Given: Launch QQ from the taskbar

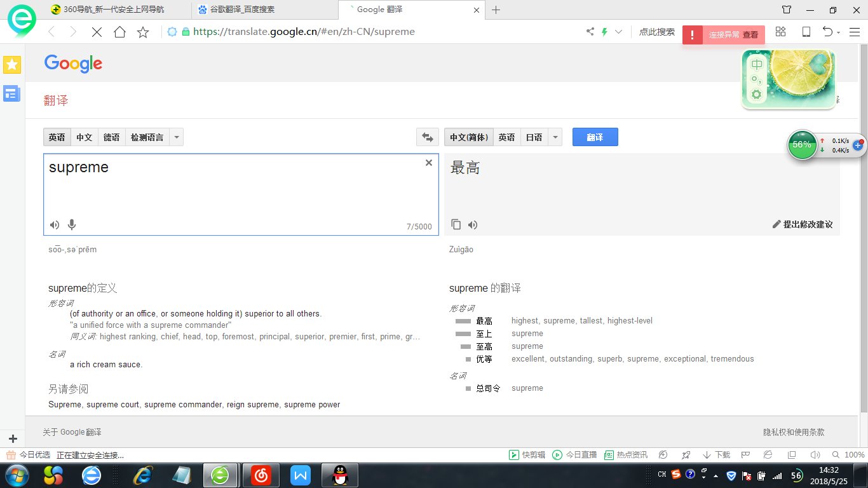Looking at the screenshot, I should (x=339, y=475).
